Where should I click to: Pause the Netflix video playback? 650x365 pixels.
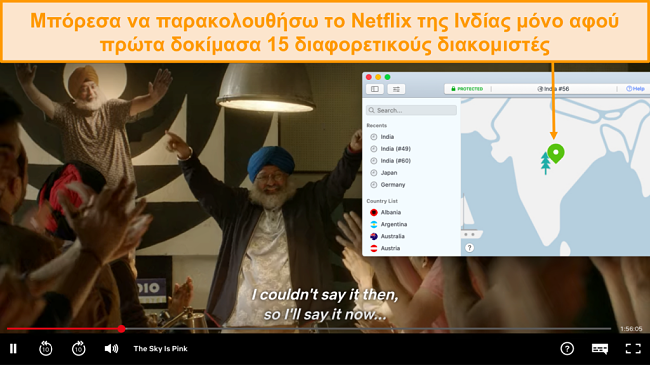tap(13, 349)
